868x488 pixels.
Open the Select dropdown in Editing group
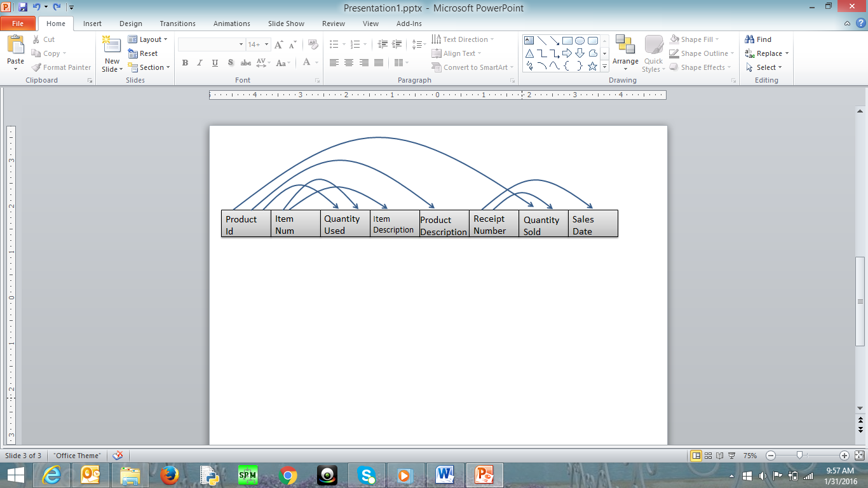click(x=764, y=67)
